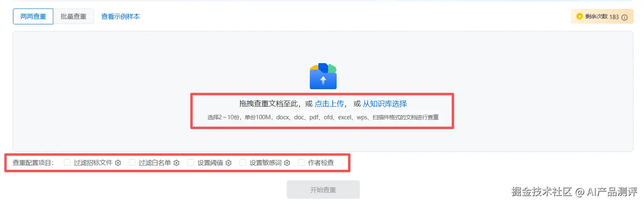The image size is (644, 204).
Task: Switch to the 批量查重 tab
Action: coord(74,17)
